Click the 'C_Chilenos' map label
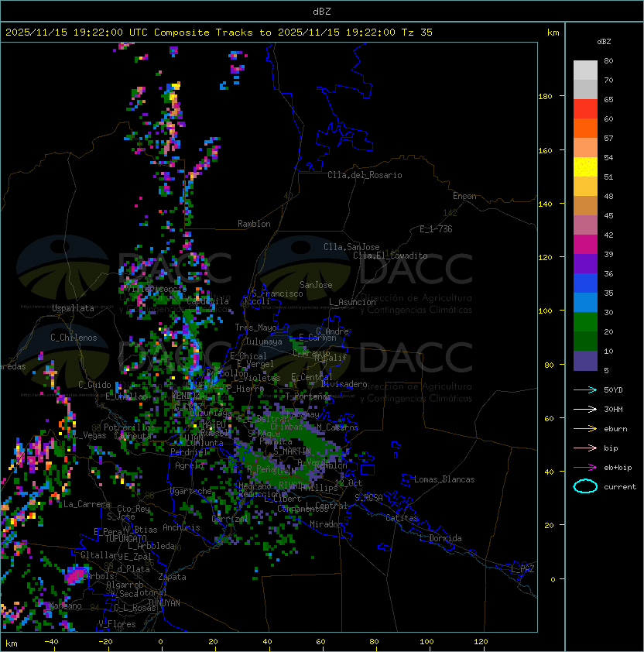The height and width of the screenshot is (652, 644). coord(74,338)
